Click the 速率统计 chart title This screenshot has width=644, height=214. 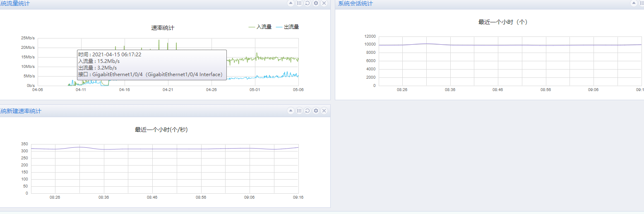(x=163, y=28)
